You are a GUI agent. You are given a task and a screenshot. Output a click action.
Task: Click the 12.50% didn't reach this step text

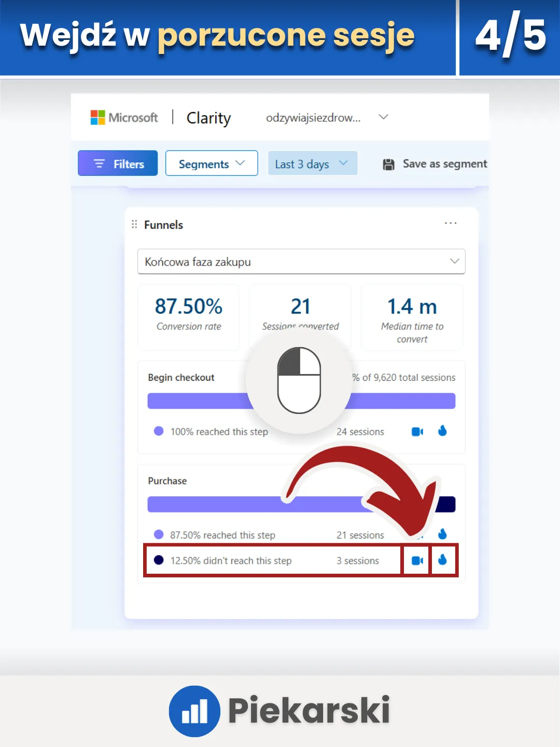pos(231,561)
